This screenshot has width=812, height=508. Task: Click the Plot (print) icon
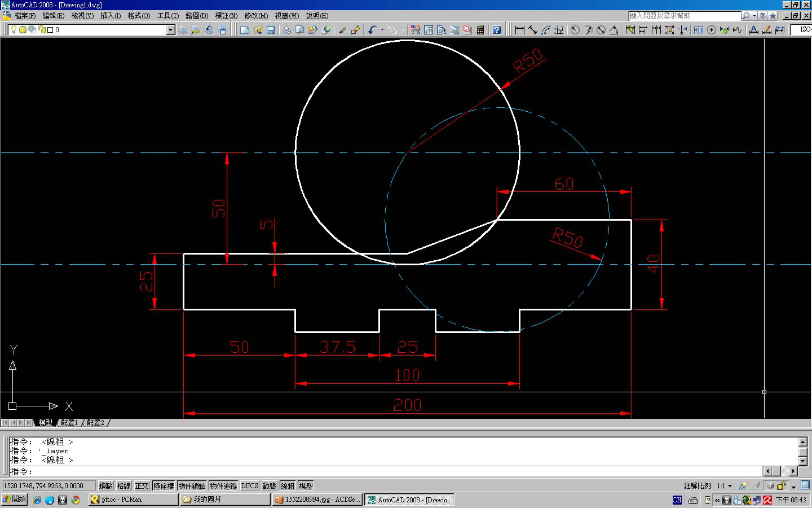point(287,30)
